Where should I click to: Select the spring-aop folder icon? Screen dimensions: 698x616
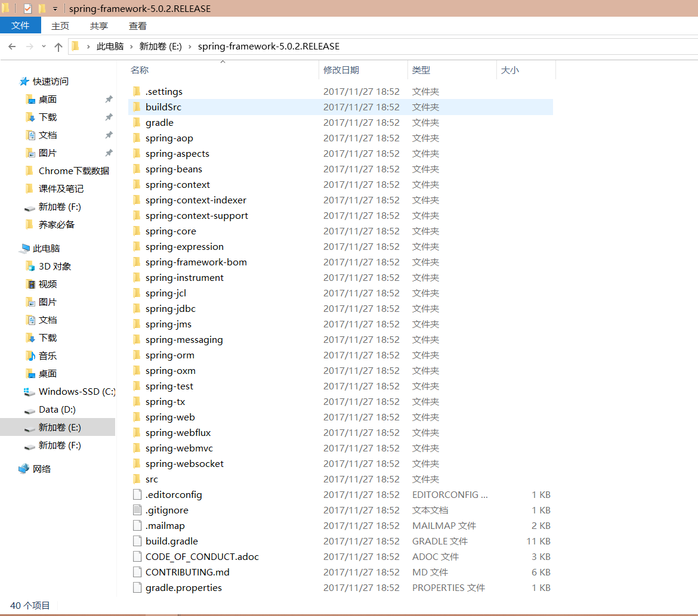[137, 138]
